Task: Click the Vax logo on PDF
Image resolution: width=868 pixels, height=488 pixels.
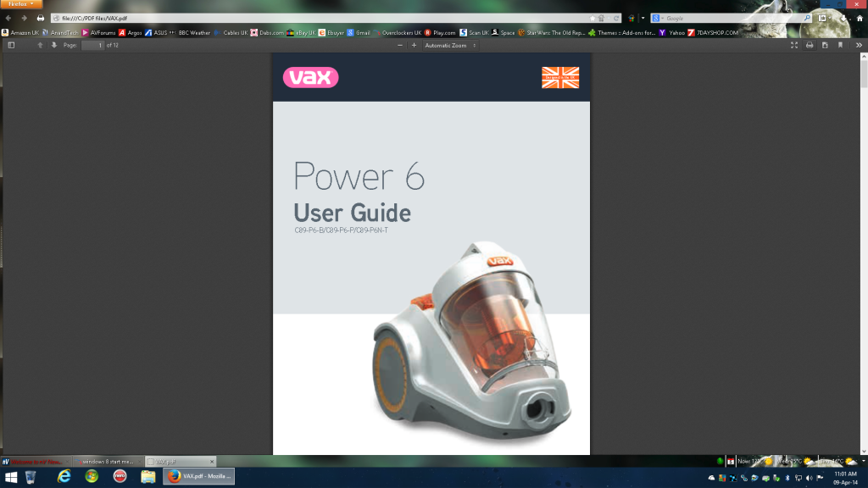Action: (x=310, y=77)
